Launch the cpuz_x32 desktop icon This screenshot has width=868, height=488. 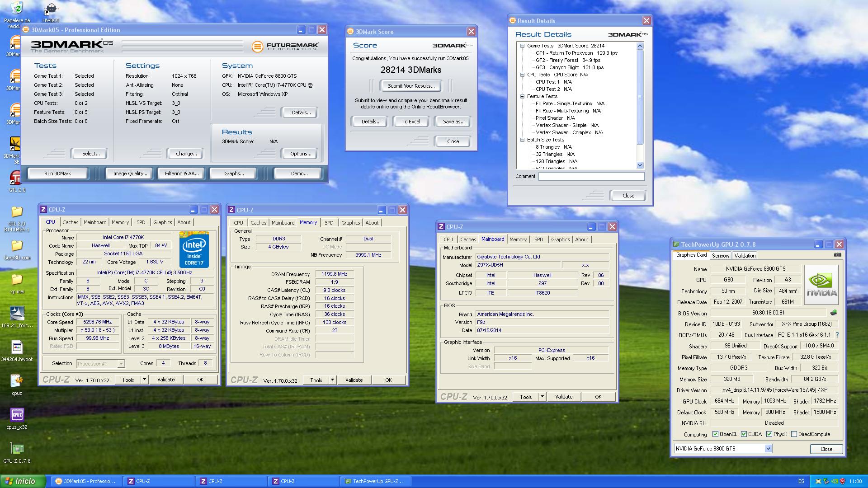[x=17, y=418]
